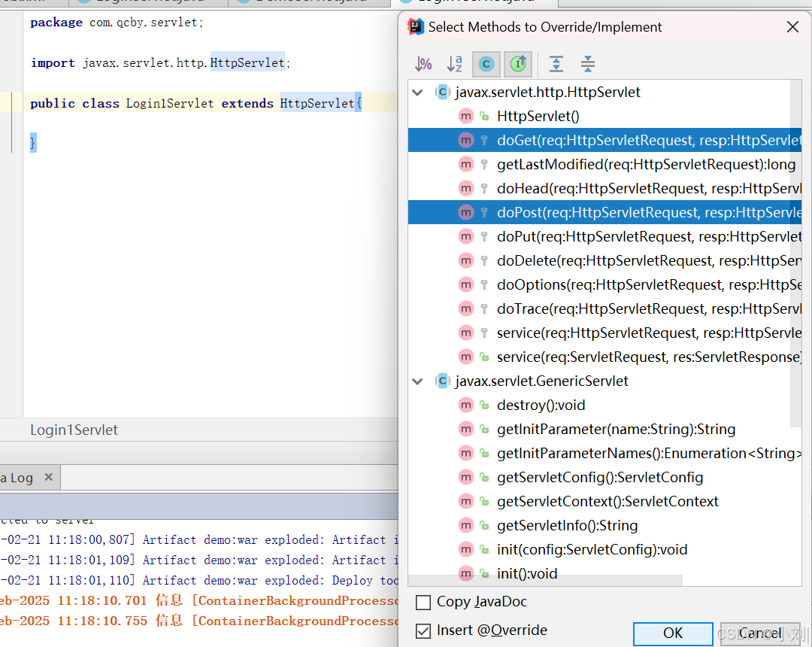This screenshot has width=812, height=647.
Task: Click log line with 11:18:01,110
Action: [x=198, y=580]
